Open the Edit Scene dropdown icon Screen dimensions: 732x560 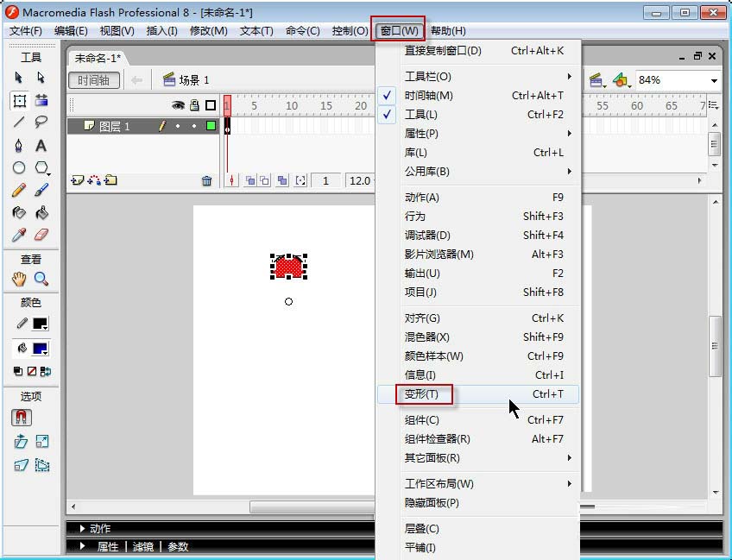pos(596,81)
